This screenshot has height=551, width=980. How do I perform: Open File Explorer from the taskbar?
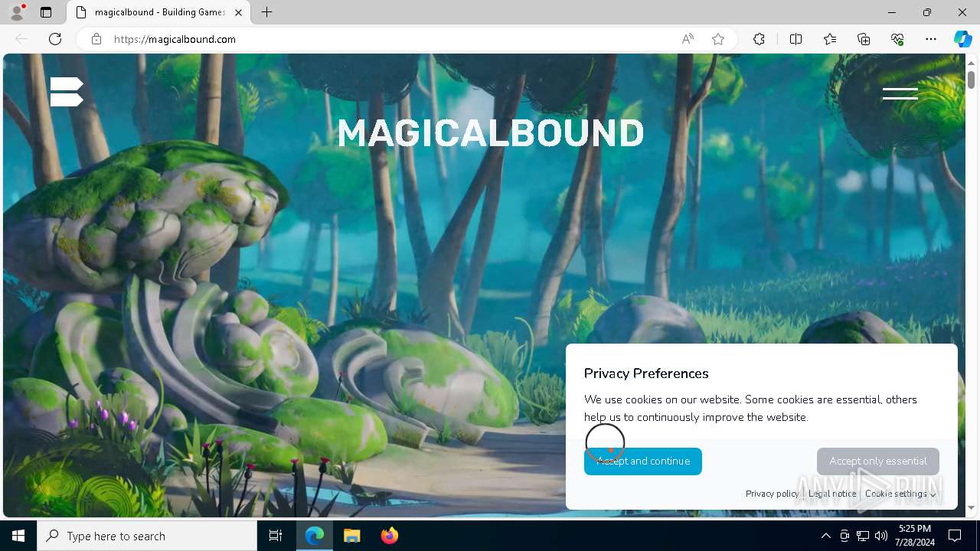tap(351, 536)
